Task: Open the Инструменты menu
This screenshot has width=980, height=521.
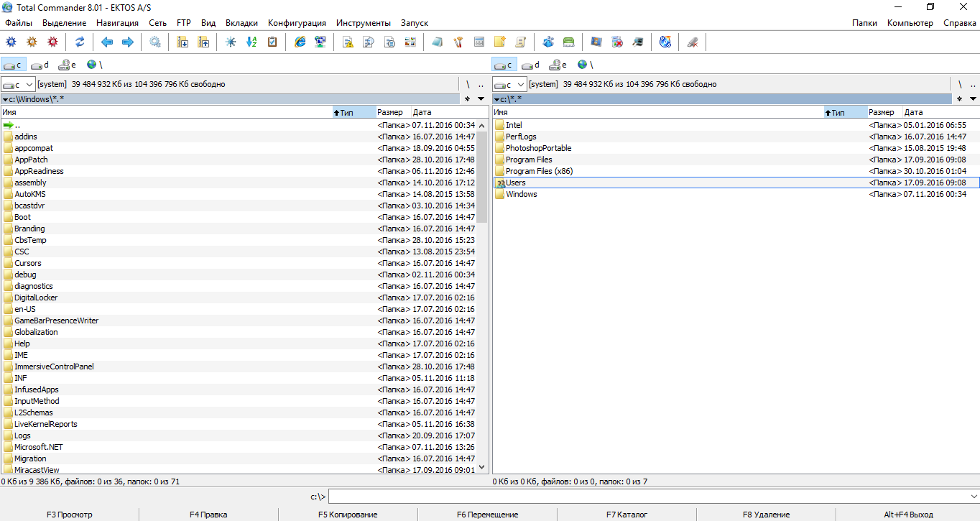Action: (x=364, y=23)
